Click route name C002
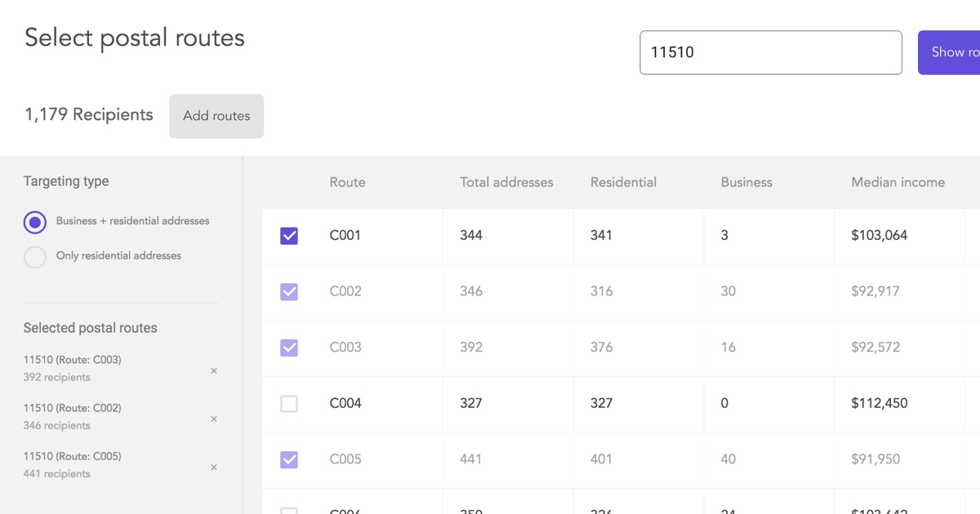The width and height of the screenshot is (980, 514). tap(345, 291)
